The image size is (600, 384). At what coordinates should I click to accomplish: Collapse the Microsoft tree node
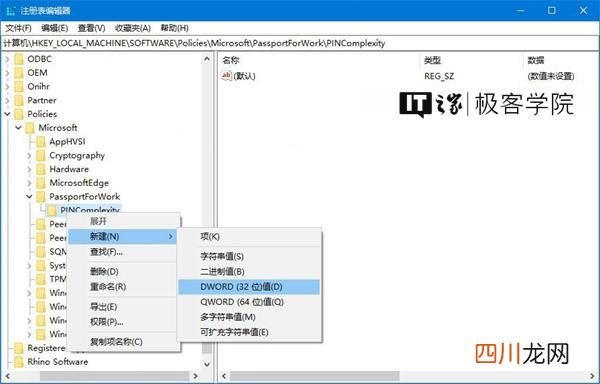[x=18, y=128]
